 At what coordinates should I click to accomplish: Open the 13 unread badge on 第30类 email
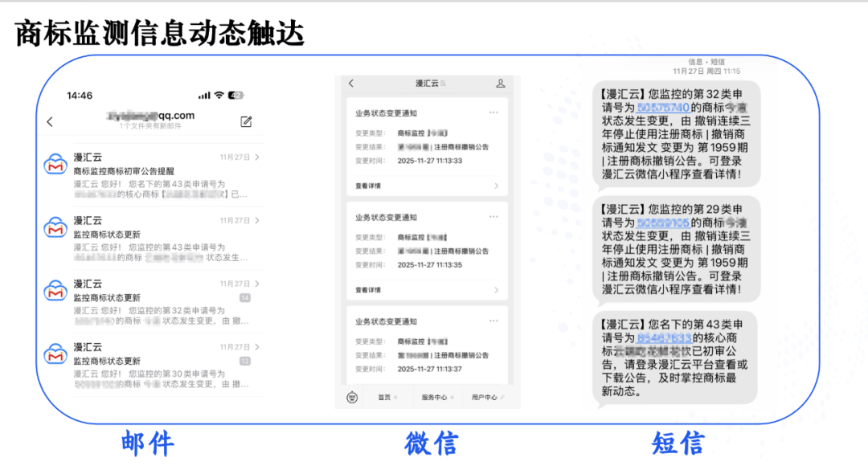[x=244, y=361]
